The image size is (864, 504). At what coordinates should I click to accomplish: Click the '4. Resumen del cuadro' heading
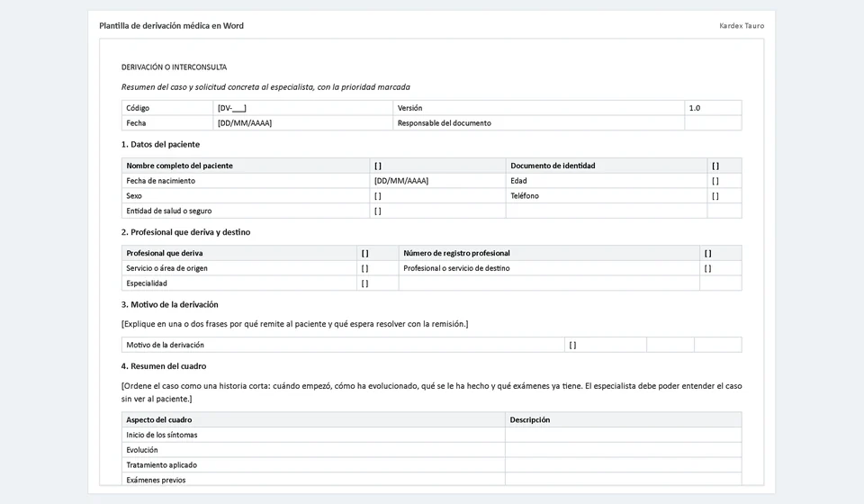click(164, 366)
